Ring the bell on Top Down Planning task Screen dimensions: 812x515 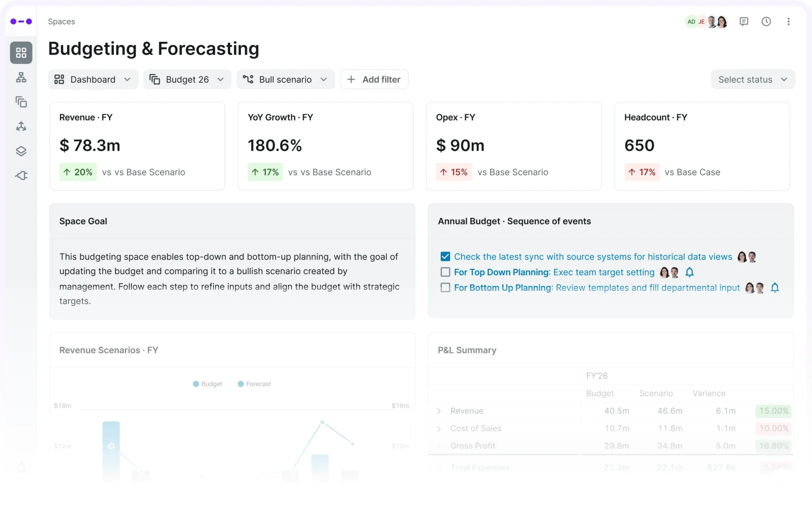pos(689,273)
